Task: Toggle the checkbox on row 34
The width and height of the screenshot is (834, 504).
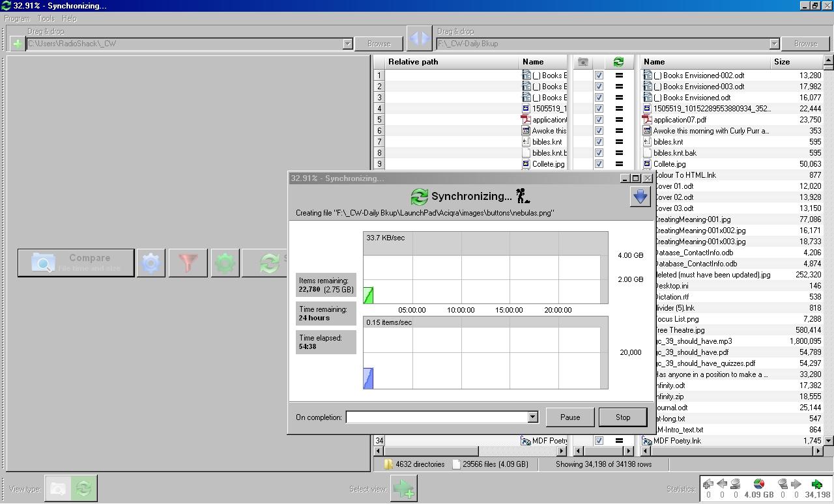Action: click(599, 441)
